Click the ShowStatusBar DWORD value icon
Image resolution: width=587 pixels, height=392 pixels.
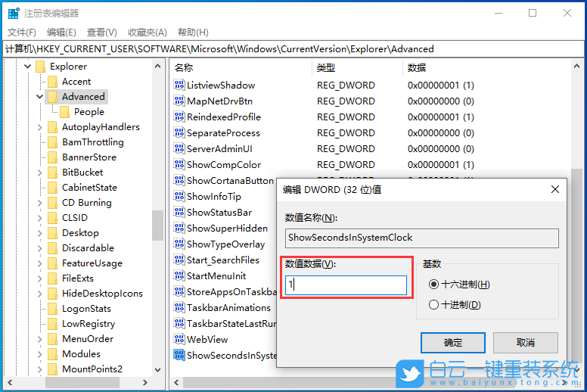coord(179,213)
